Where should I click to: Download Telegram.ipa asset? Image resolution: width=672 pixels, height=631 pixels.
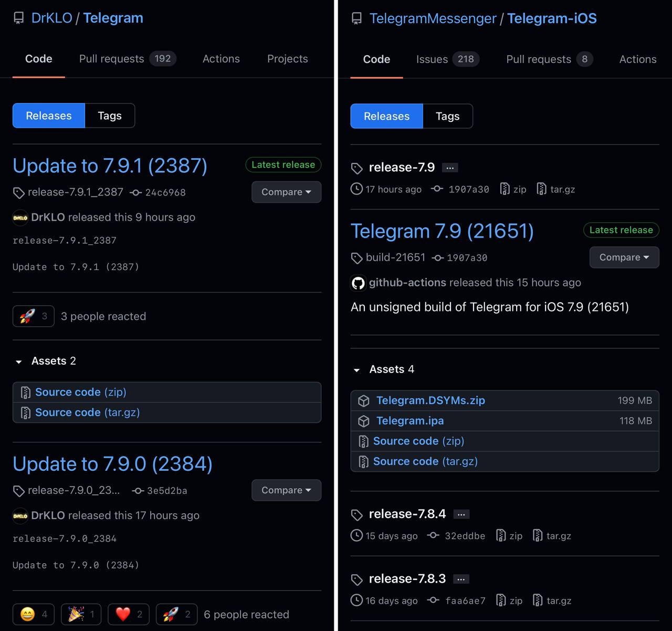click(410, 421)
